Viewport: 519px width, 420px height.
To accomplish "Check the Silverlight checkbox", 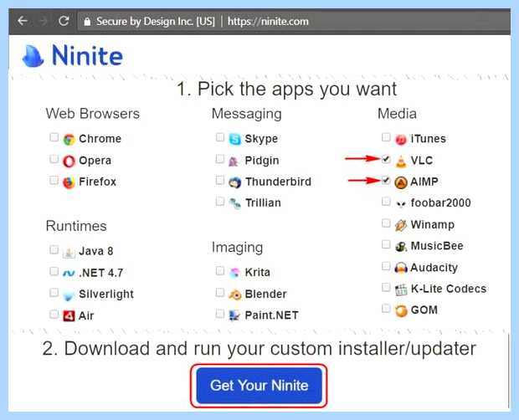I will tap(54, 292).
